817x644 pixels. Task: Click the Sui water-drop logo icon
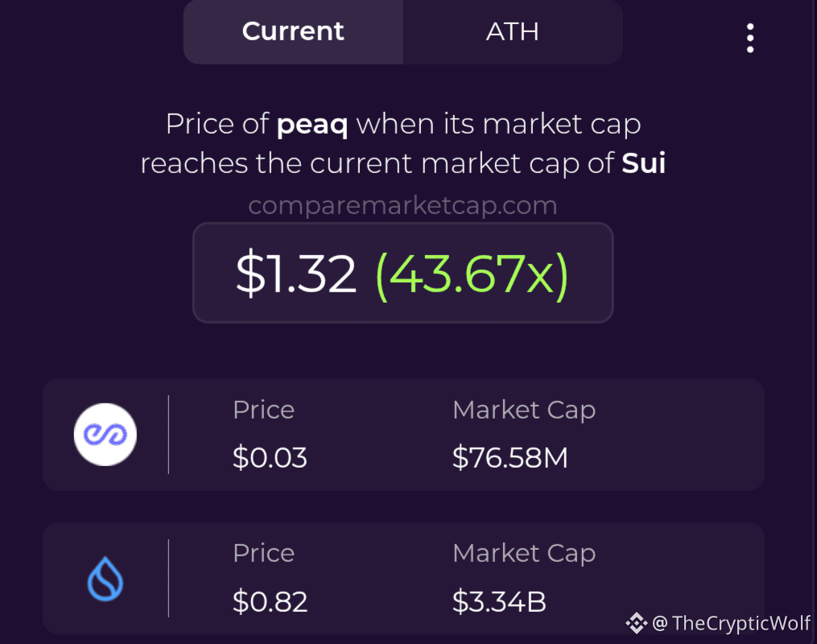(105, 579)
